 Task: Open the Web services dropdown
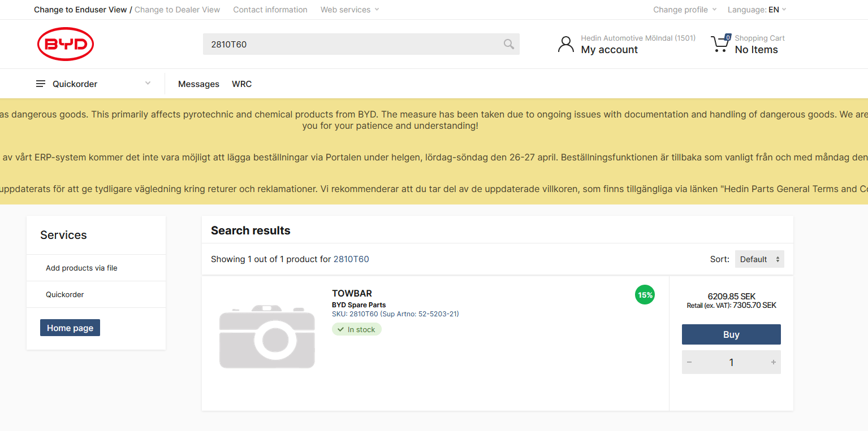[349, 10]
